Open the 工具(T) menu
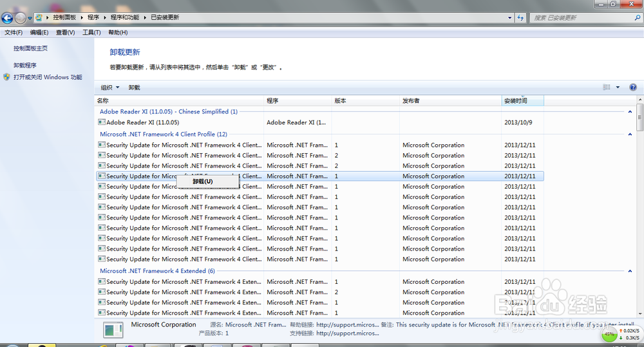Viewport: 644px width, 347px height. click(91, 32)
